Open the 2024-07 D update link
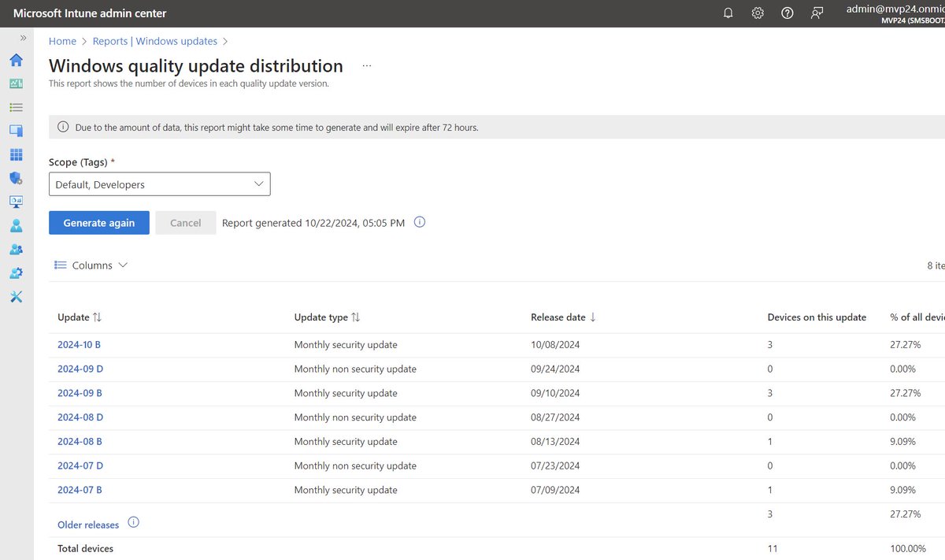The image size is (945, 560). tap(80, 465)
